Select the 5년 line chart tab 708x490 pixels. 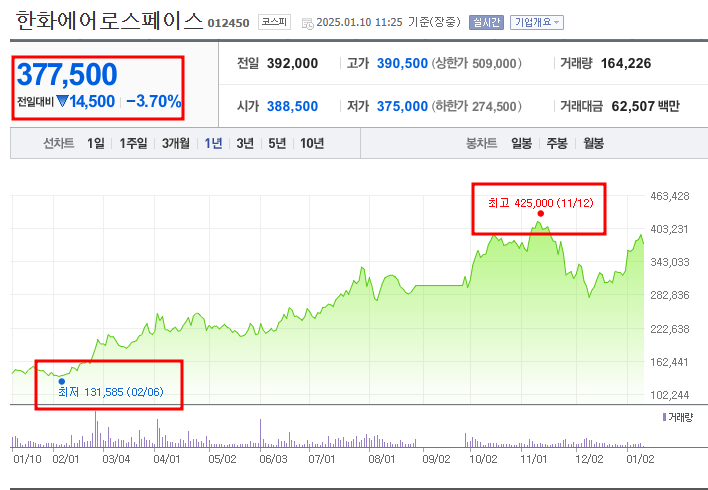point(277,144)
